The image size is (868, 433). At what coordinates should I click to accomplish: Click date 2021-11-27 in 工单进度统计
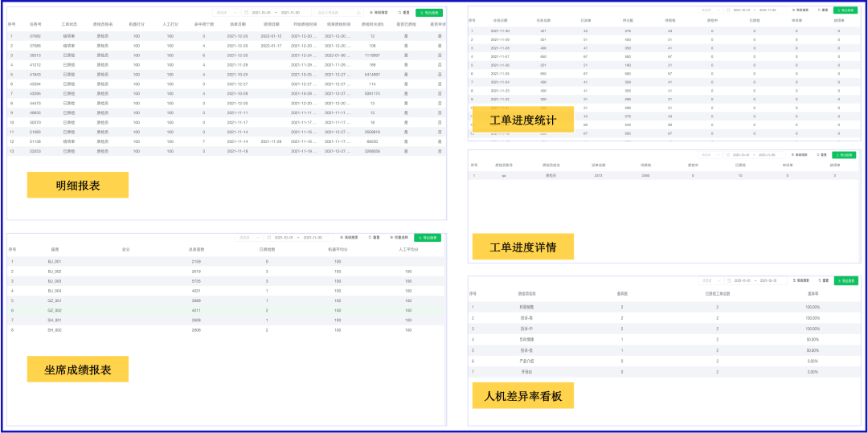(501, 56)
